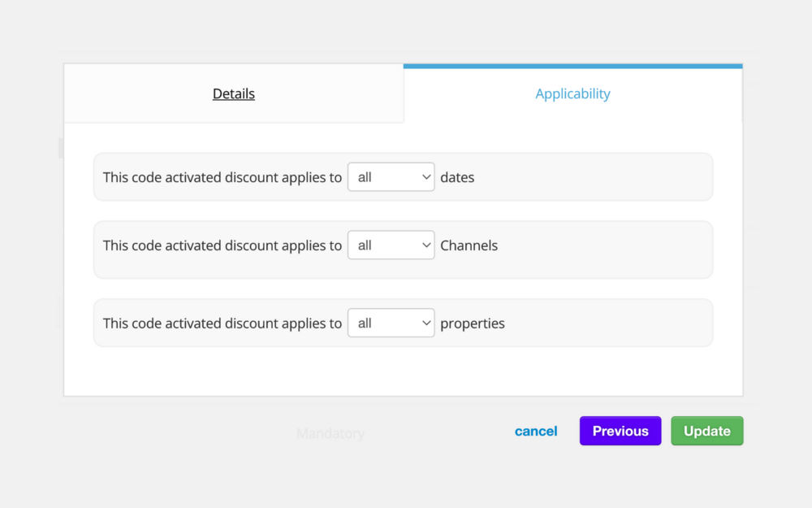
Task: Switch to the Details tab
Action: pos(234,94)
